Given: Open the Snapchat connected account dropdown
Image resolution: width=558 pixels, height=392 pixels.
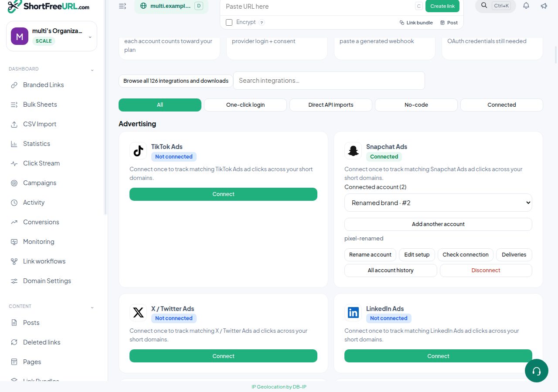Looking at the screenshot, I should tap(438, 203).
